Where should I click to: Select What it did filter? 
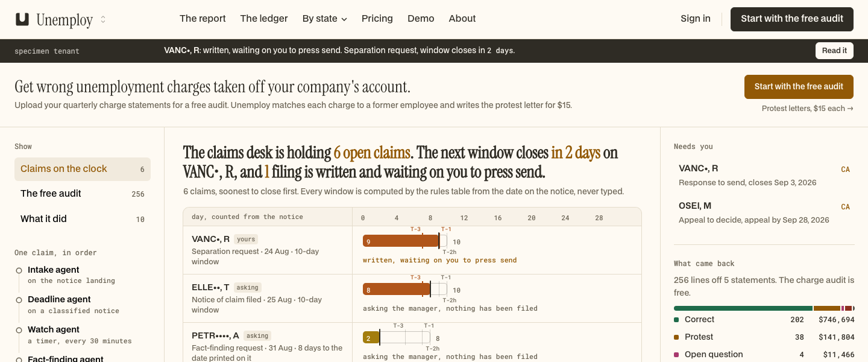(83, 219)
